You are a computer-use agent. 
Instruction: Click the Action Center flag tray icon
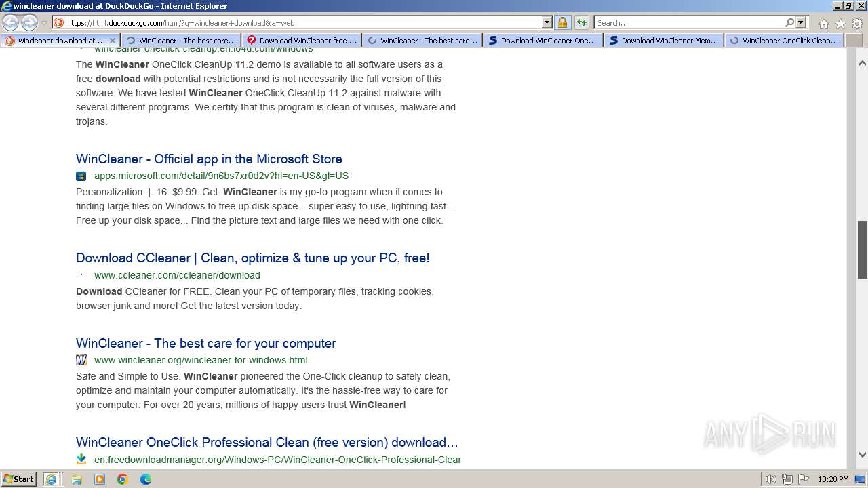pyautogui.click(x=803, y=479)
